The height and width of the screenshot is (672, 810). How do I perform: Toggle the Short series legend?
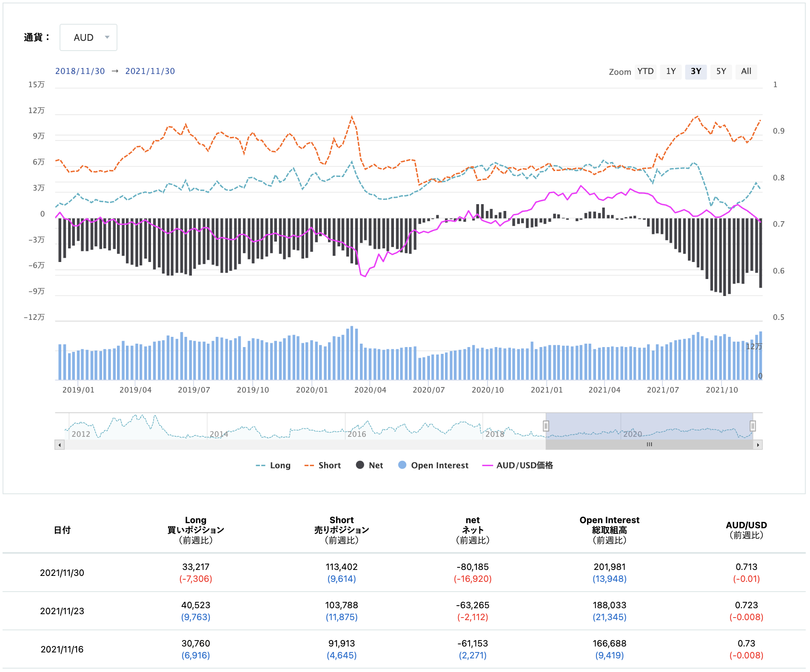[x=323, y=465]
